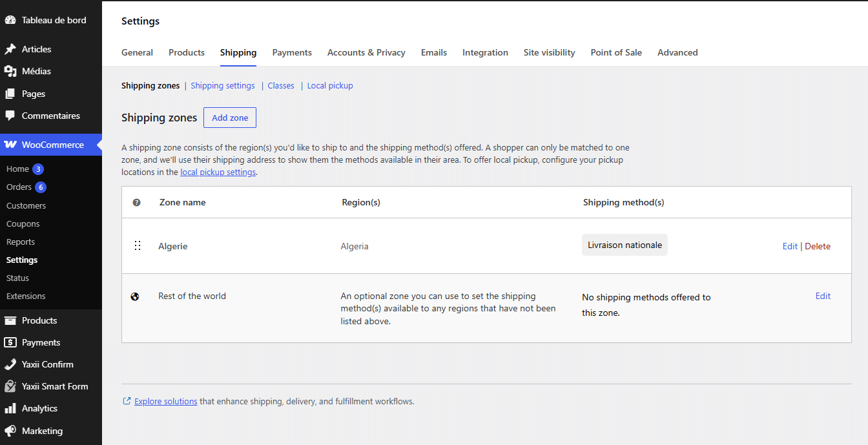This screenshot has height=445, width=868.
Task: Click the Products box icon in sidebar
Action: click(x=10, y=320)
